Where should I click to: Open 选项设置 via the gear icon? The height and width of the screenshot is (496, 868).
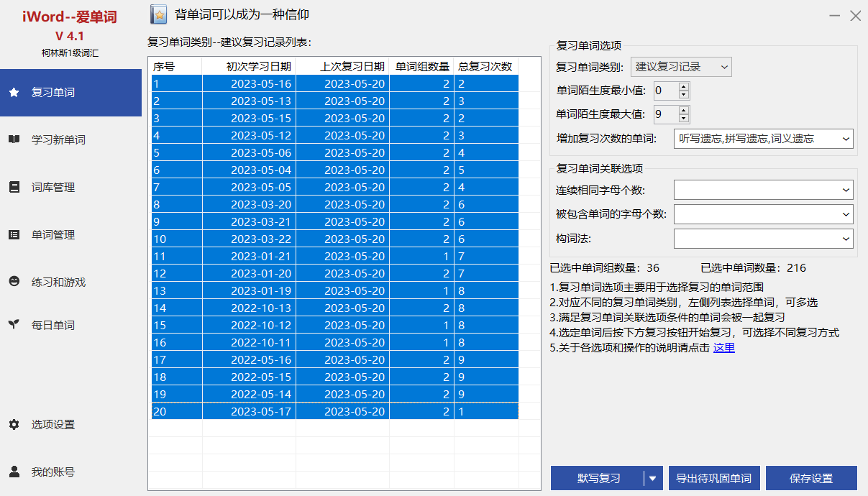[14, 425]
